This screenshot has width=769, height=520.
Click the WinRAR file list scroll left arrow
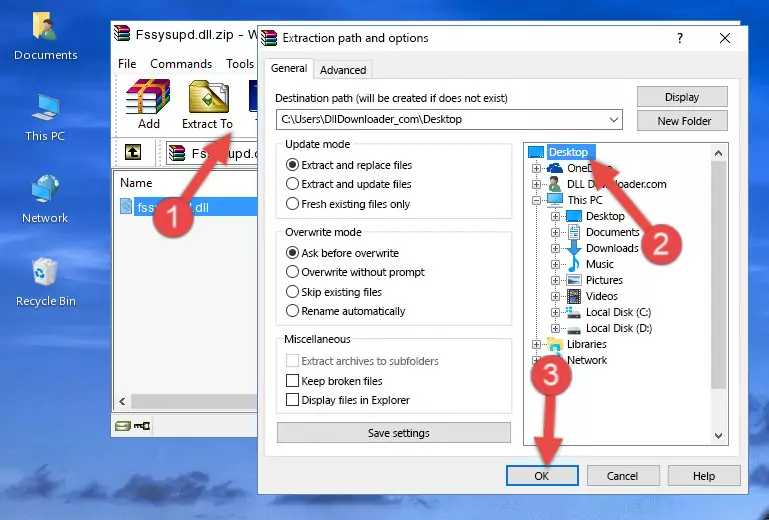(122, 401)
